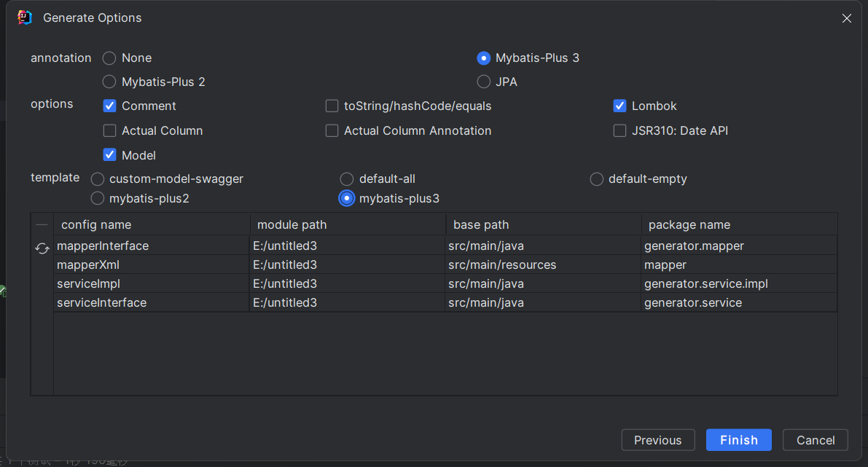Screen dimensions: 868x467
Task: Enable the toString/hashCode/equals checkbox
Action: click(332, 106)
